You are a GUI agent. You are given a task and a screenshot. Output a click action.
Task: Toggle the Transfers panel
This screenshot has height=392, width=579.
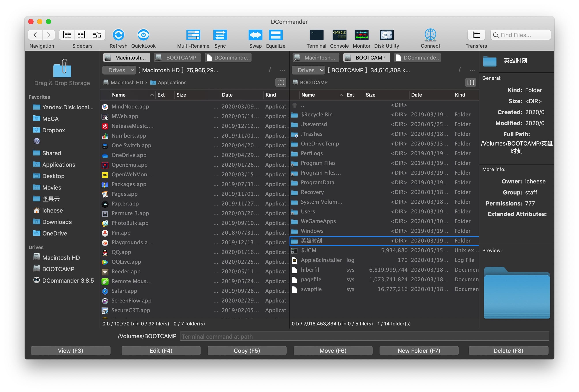click(476, 35)
